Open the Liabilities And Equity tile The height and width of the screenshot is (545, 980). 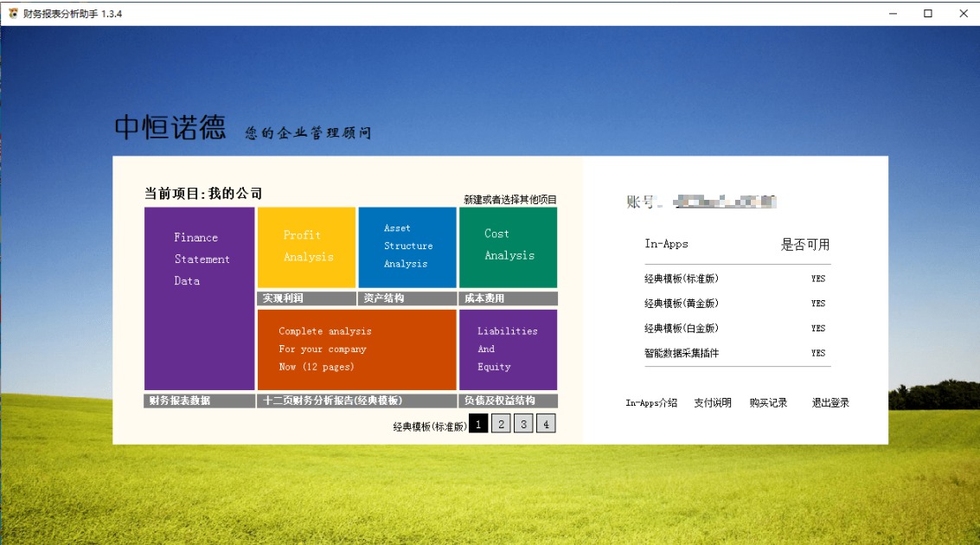pos(508,350)
